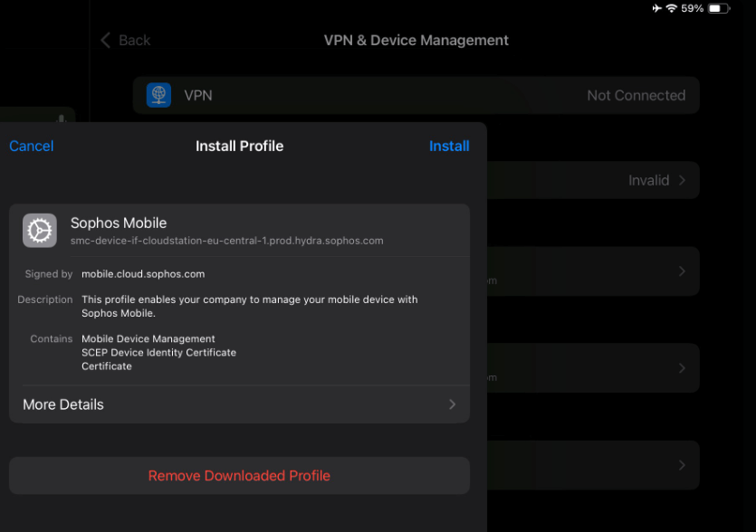Click the Install Profile heading
This screenshot has height=532, width=756.
(x=239, y=146)
